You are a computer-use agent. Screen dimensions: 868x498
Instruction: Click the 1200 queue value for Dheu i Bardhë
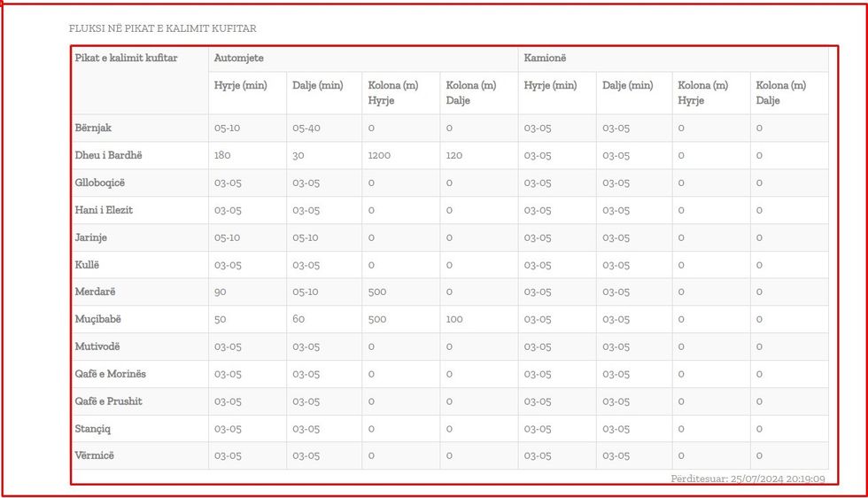[379, 155]
